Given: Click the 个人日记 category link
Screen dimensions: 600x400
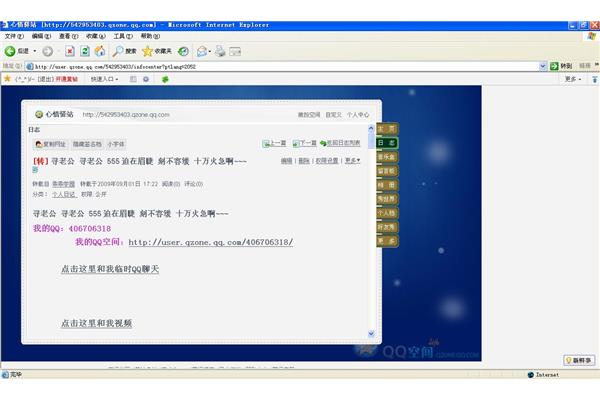Looking at the screenshot, I should point(64,194).
